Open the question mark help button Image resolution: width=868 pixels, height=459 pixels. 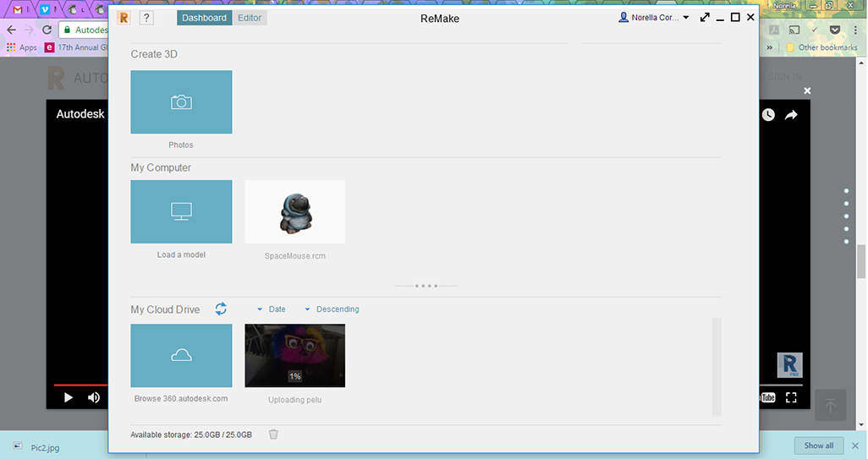146,18
